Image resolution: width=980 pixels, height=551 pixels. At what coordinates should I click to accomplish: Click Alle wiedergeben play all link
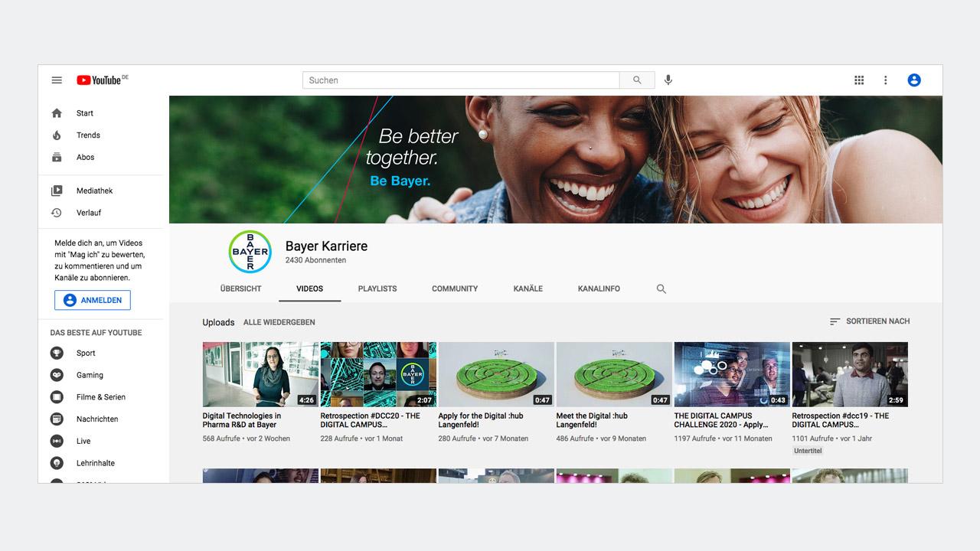tap(279, 322)
